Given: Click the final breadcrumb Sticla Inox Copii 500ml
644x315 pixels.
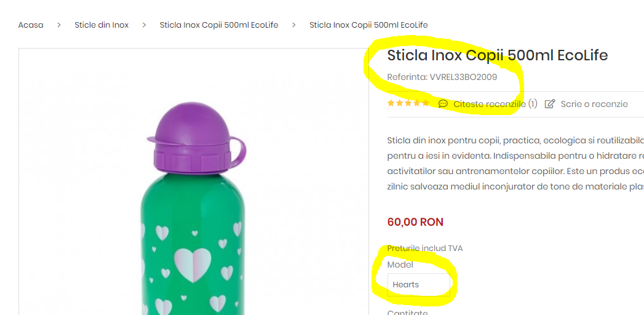Looking at the screenshot, I should tap(368, 25).
